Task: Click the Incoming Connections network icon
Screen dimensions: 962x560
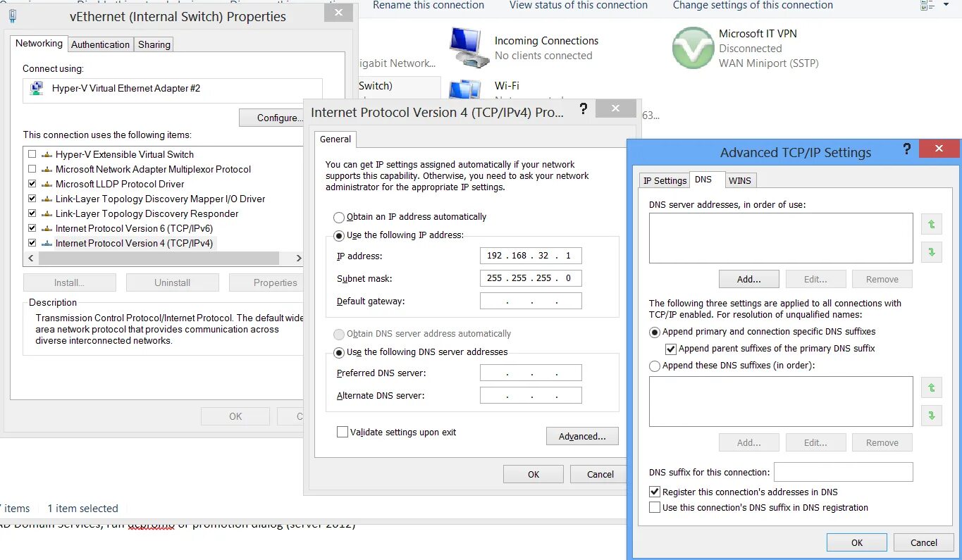Action: [x=469, y=48]
